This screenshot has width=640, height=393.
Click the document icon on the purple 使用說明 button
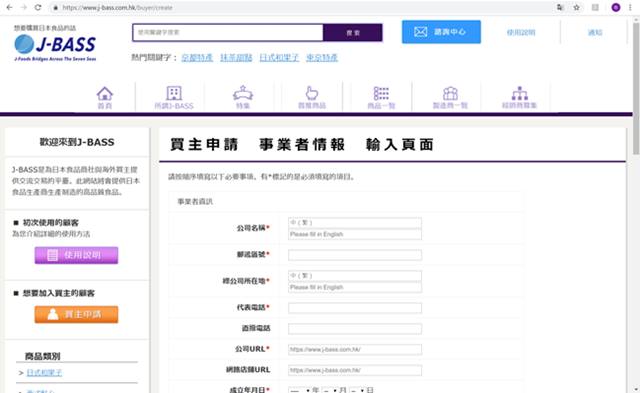coord(53,255)
